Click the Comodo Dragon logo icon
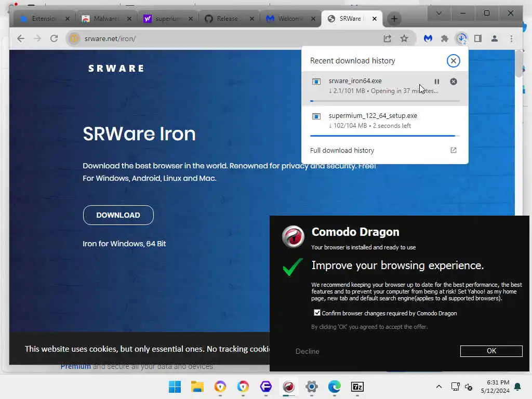532x399 pixels. coord(293,236)
